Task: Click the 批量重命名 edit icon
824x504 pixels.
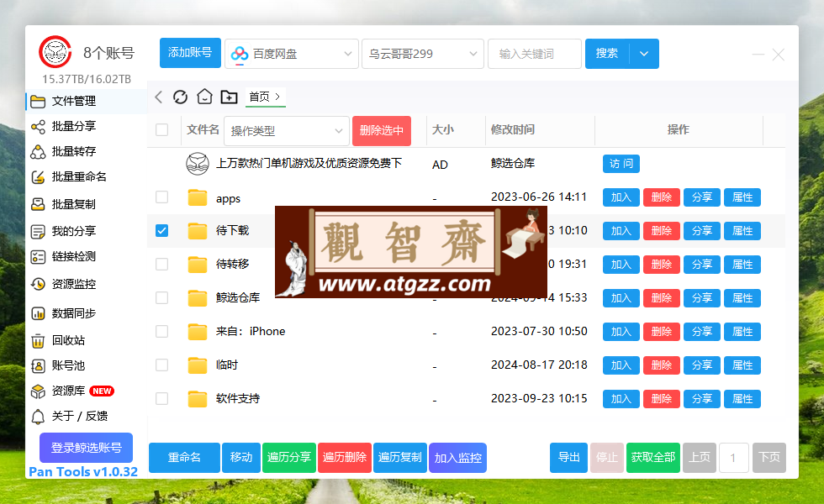Action: point(38,177)
